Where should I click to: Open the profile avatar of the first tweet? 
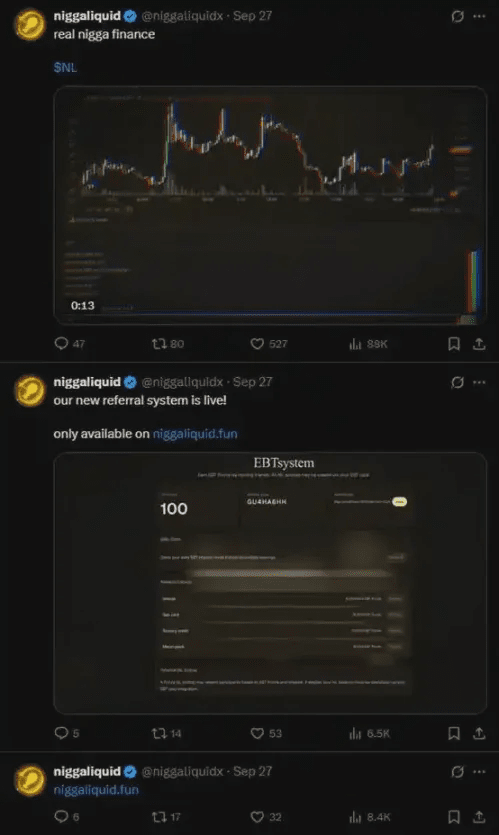point(30,25)
